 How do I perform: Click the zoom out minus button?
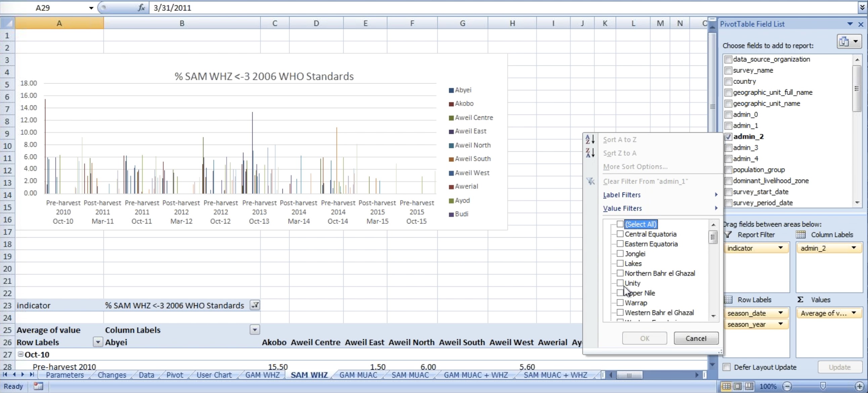pos(787,386)
